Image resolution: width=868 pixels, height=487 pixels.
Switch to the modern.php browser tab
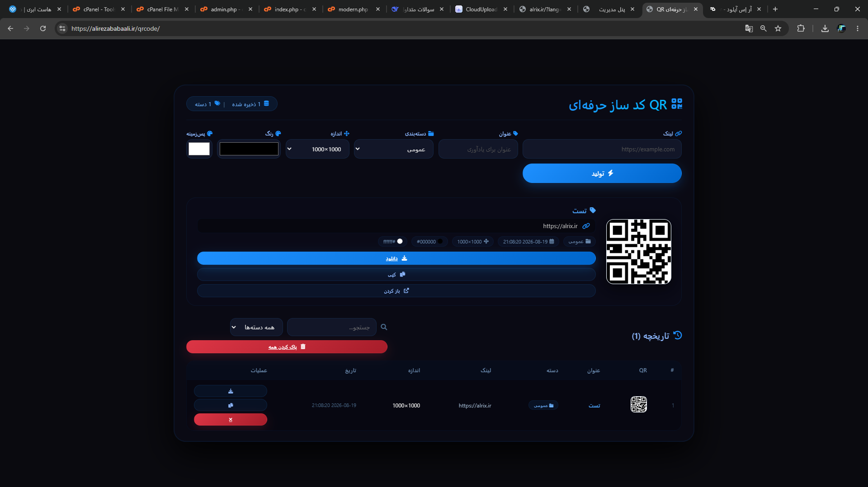coord(354,9)
